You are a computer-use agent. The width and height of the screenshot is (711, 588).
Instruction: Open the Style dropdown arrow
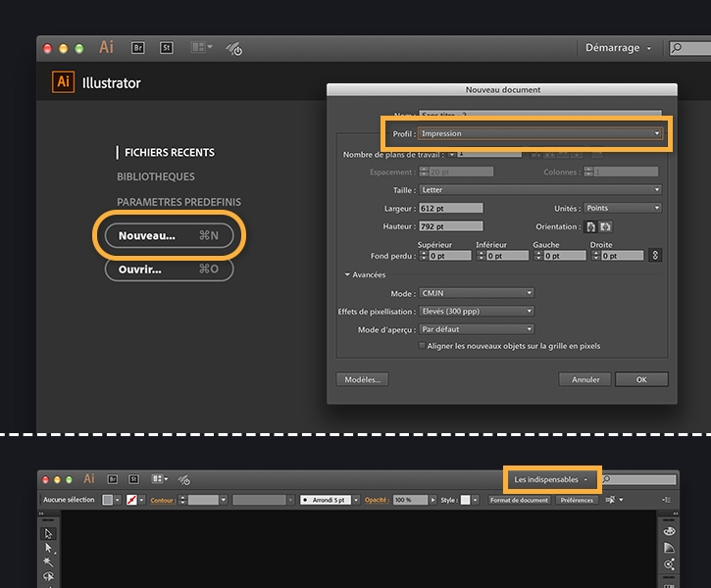pyautogui.click(x=475, y=500)
